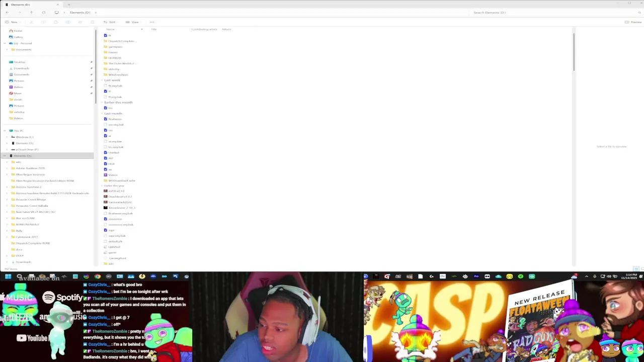Click the Cut toolbar icon
This screenshot has height=362, width=644.
tap(31, 22)
